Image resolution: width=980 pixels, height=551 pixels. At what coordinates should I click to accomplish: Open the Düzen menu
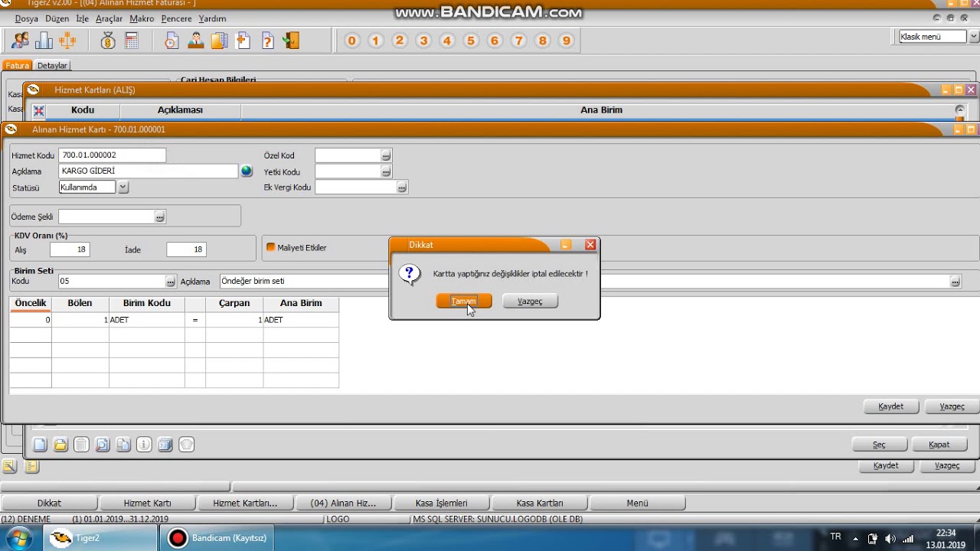(x=57, y=18)
